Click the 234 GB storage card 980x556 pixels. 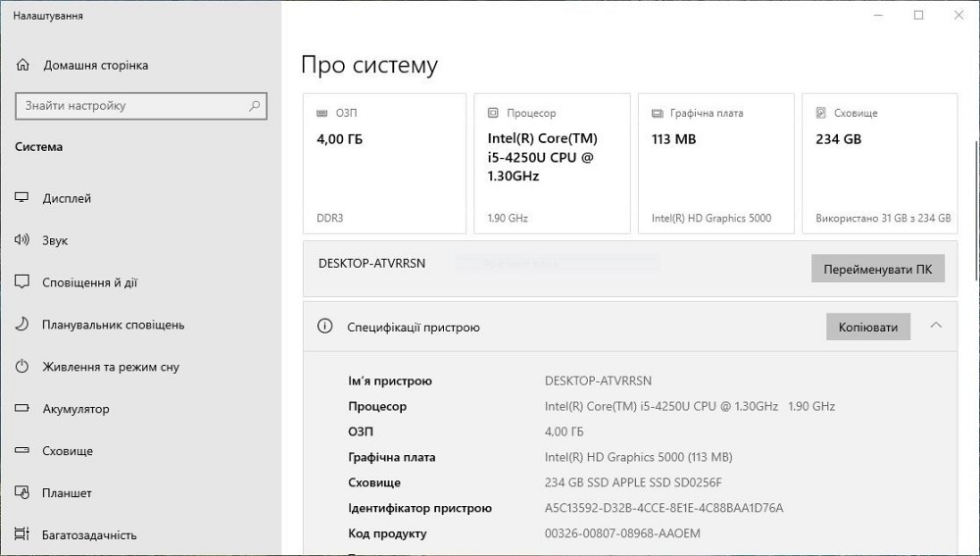click(880, 164)
